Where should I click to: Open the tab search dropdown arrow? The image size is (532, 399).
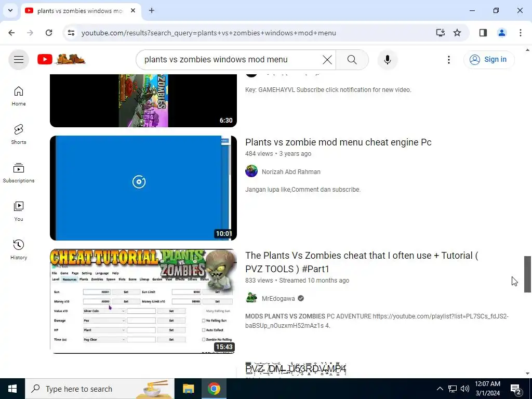point(10,10)
